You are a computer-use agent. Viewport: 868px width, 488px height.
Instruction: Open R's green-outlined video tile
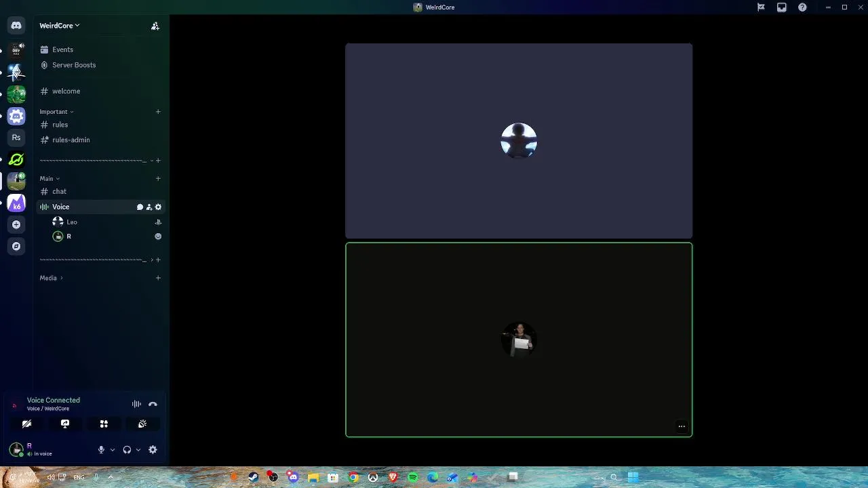pos(519,340)
